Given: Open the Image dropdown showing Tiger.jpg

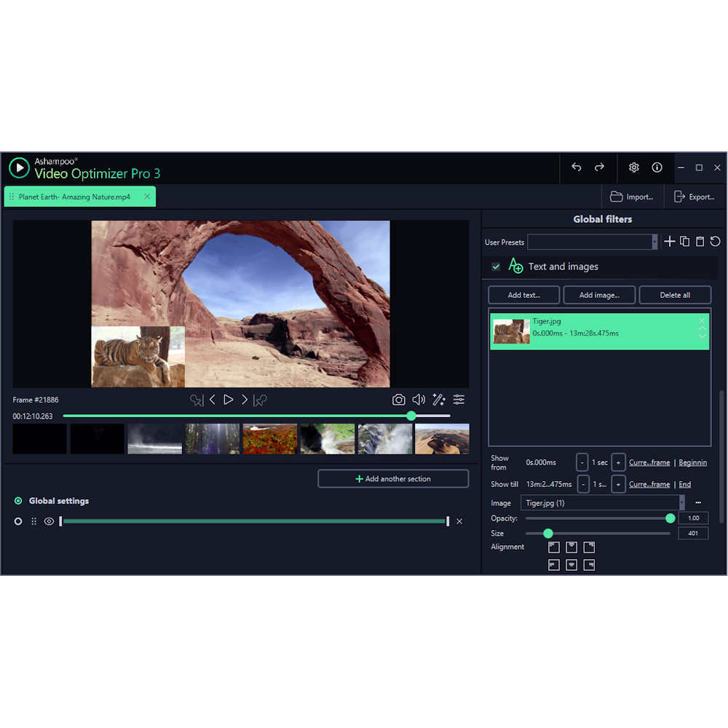Looking at the screenshot, I should coord(681,502).
